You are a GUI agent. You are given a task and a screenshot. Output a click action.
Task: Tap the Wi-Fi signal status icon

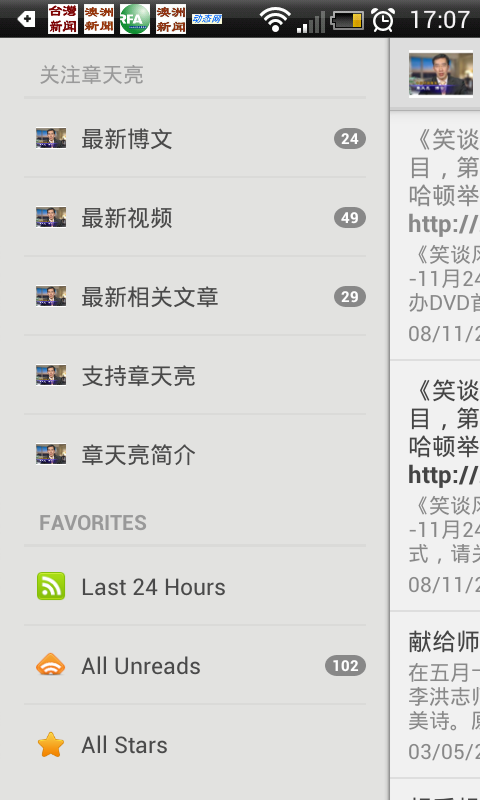click(x=275, y=20)
